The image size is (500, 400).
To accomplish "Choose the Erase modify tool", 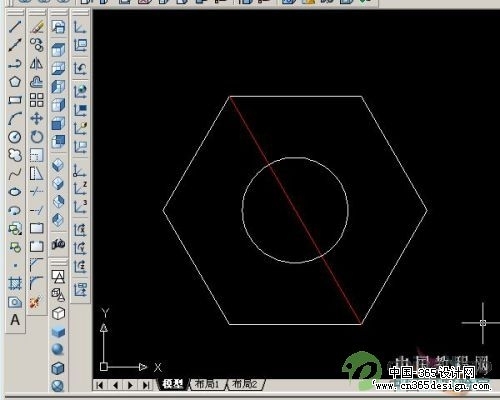I will pyautogui.click(x=37, y=27).
